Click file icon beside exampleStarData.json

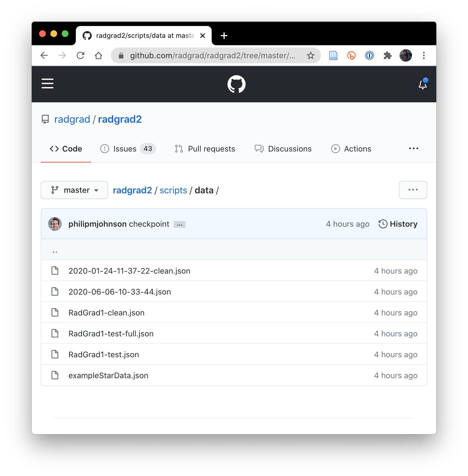click(x=55, y=375)
